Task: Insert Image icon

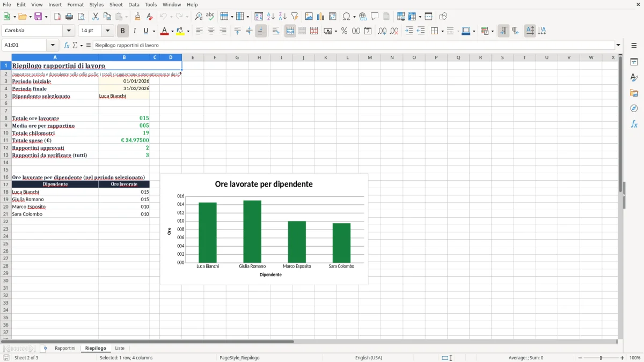Action: coord(309,17)
